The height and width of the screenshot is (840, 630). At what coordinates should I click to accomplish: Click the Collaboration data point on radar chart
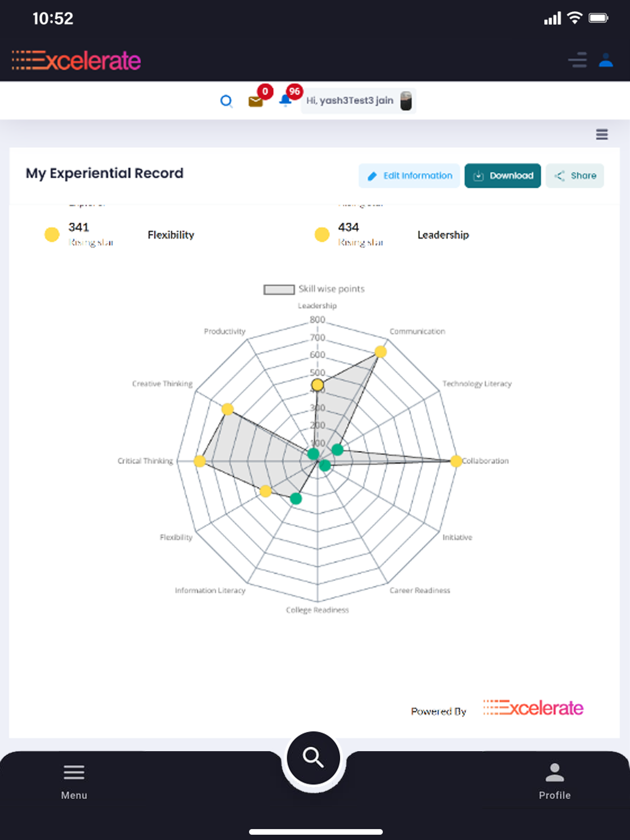(456, 461)
